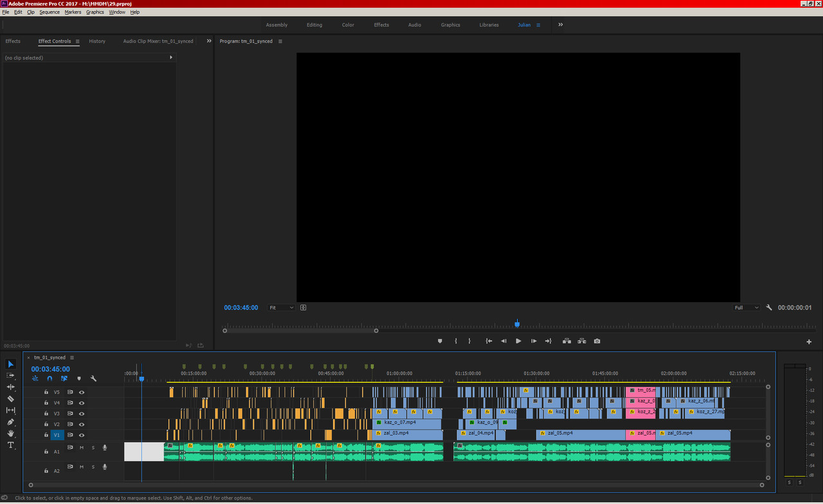Open timeline display settings wrench

[93, 379]
